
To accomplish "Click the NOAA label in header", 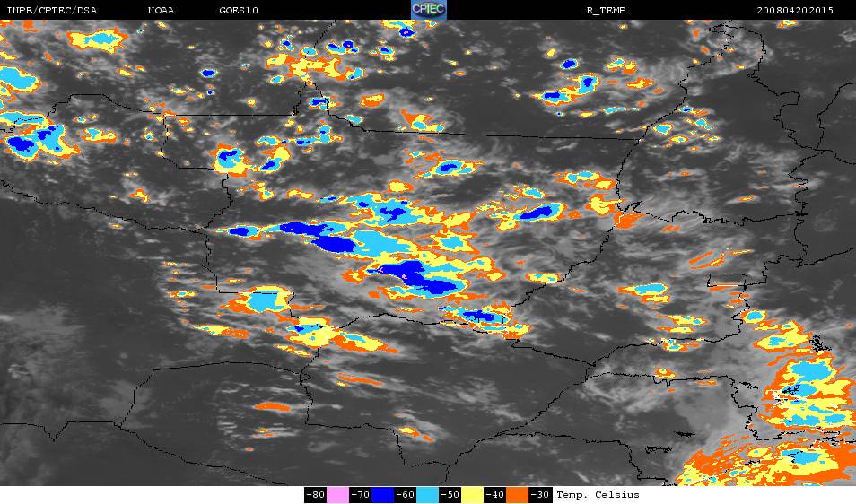I will click(x=161, y=11).
